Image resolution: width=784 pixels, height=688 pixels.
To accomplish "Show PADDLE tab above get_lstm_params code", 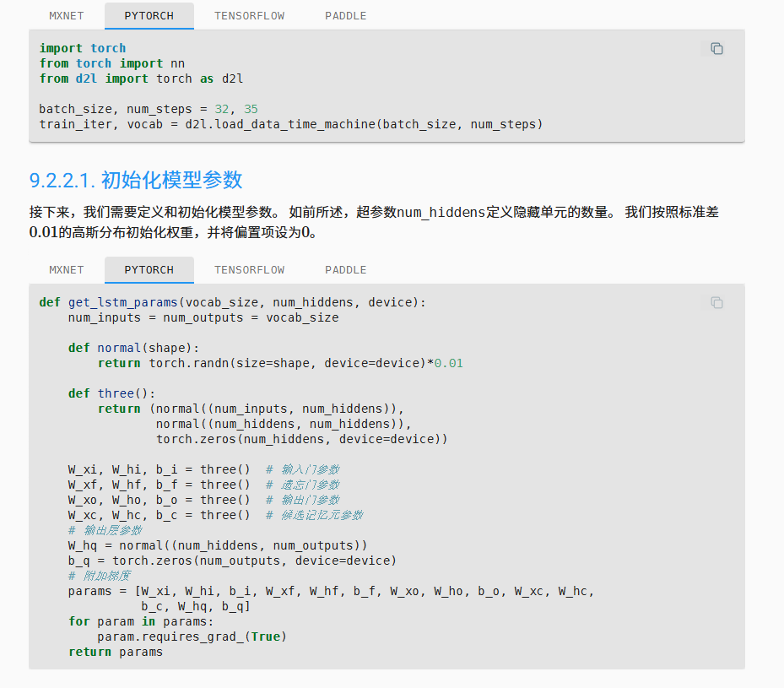I will (345, 270).
